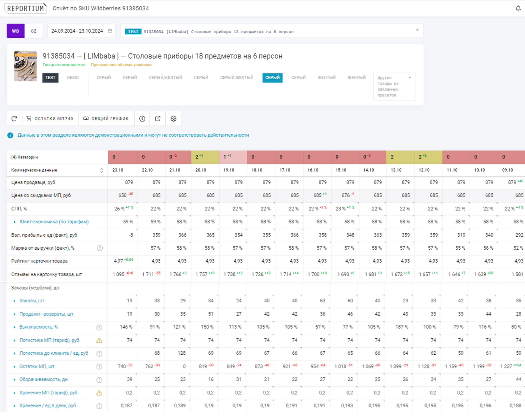525x420 pixels.
Task: Switch marketplace toggle to OZ
Action: coord(34,31)
